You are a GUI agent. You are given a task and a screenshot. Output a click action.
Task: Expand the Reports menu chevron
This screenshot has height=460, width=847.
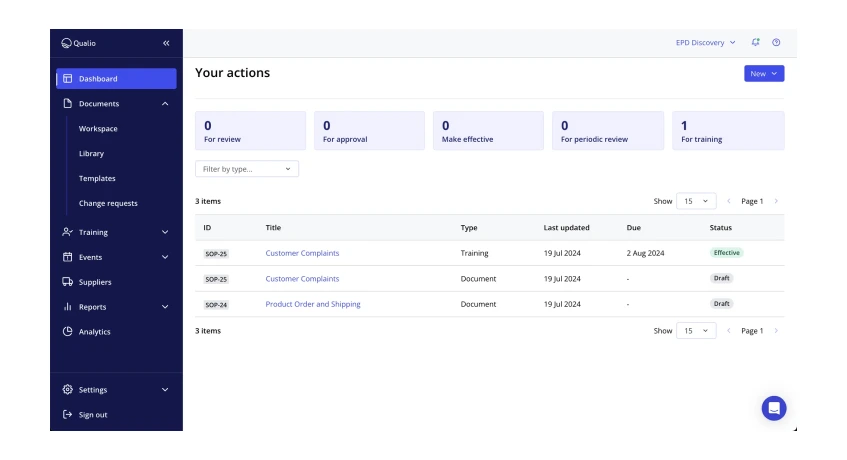tap(165, 307)
